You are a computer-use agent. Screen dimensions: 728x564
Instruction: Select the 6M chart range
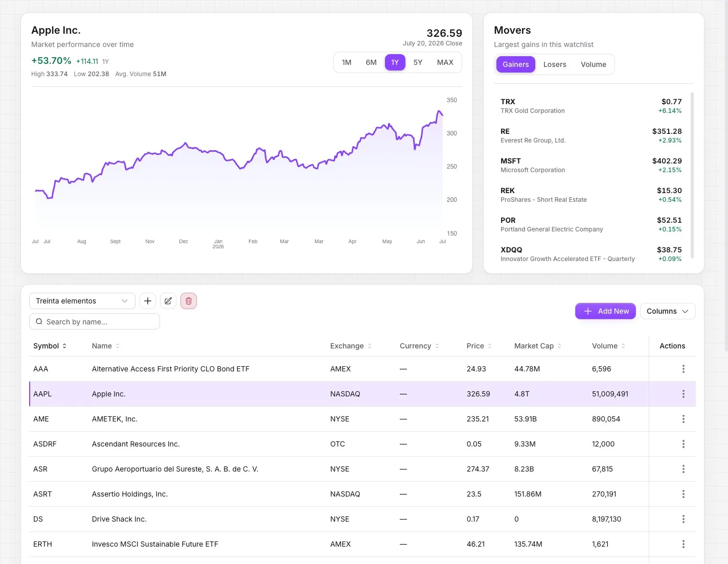tap(371, 62)
